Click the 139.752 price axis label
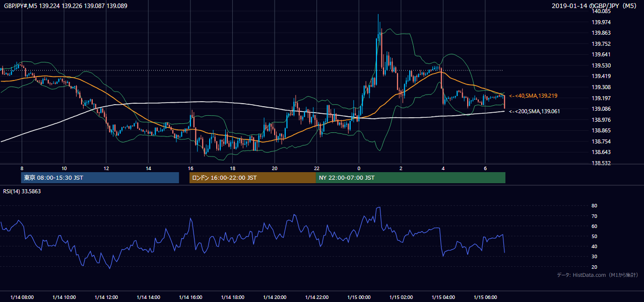Viewport: 644px width, 302px height. 602,44
